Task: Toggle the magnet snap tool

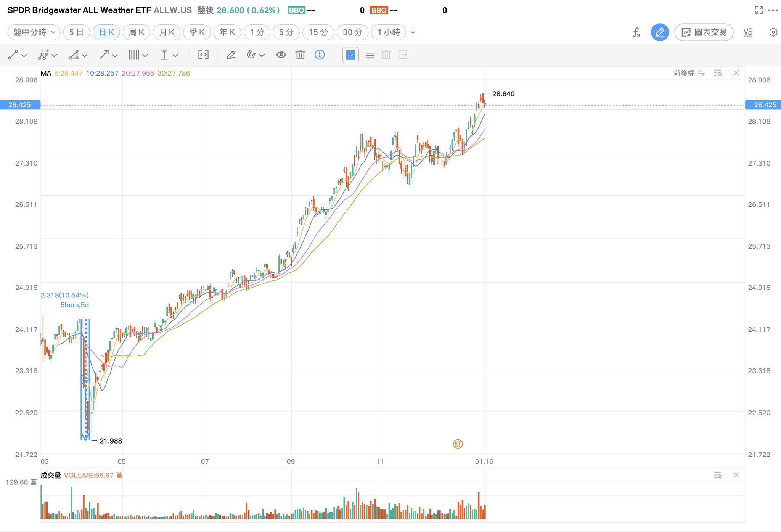Action: pyautogui.click(x=251, y=55)
